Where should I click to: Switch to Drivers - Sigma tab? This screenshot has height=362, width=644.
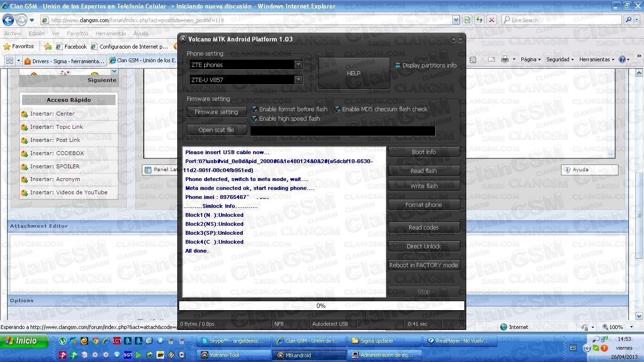pos(65,61)
